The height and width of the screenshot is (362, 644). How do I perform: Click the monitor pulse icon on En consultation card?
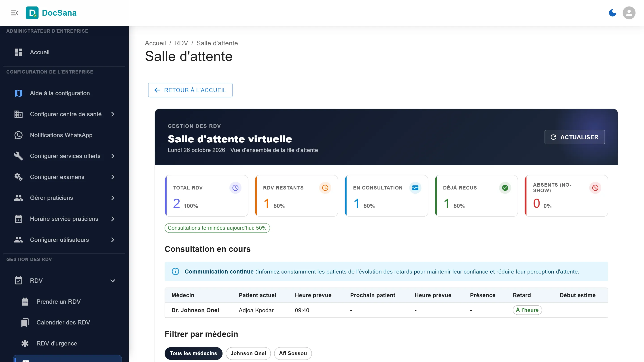coord(415,188)
